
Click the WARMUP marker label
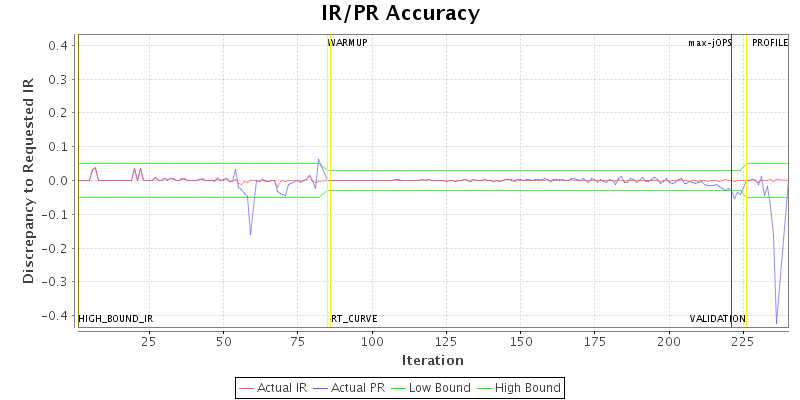point(348,43)
